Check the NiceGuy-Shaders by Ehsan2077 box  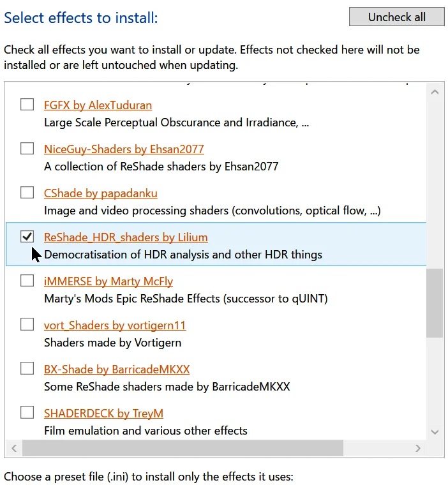point(27,149)
